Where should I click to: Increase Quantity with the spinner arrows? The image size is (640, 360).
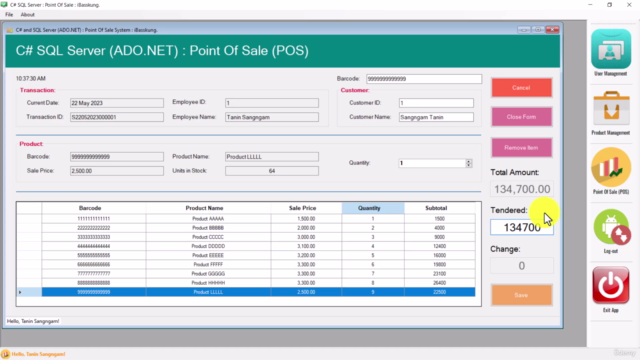coord(469,161)
